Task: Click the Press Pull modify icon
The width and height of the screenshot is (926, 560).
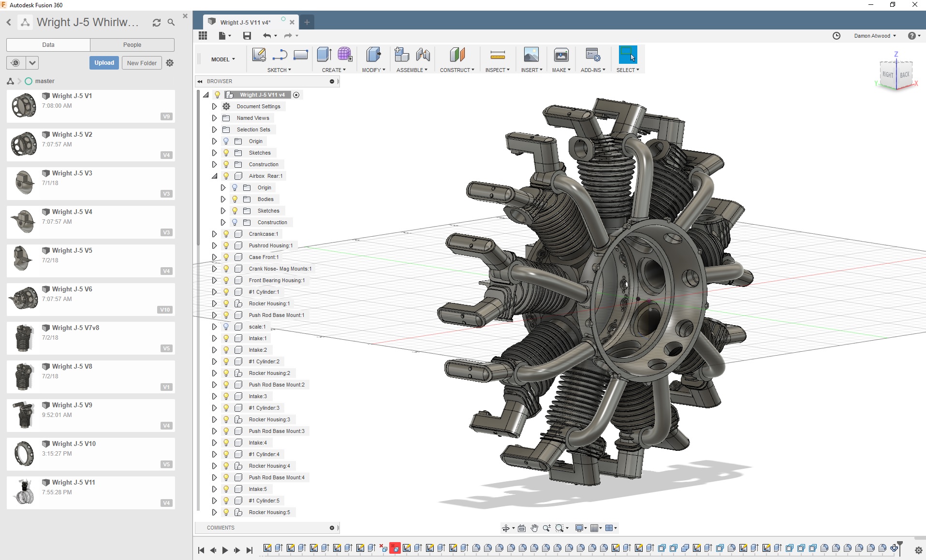Action: pos(373,55)
